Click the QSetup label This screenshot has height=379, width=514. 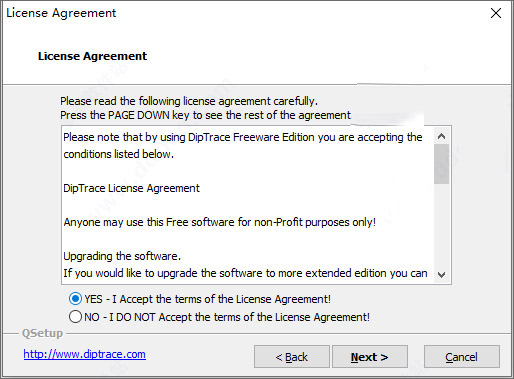(42, 333)
